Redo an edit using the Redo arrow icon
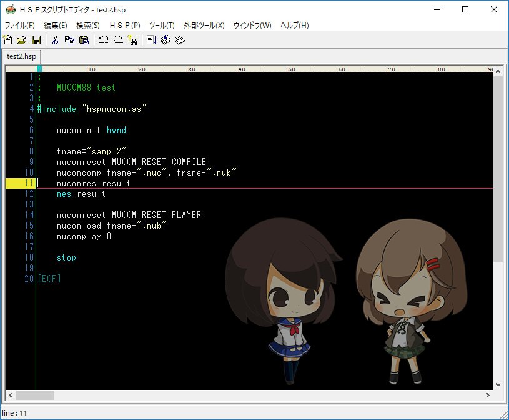Image resolution: width=509 pixels, height=420 pixels. click(x=117, y=39)
